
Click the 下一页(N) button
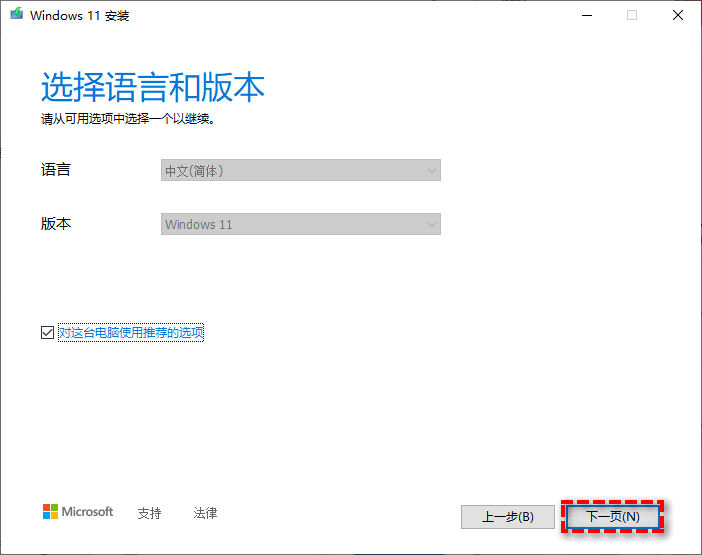tap(612, 517)
